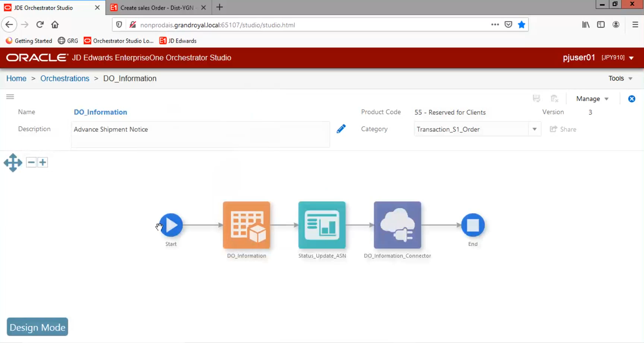Bookmark page with the star icon

tap(521, 25)
